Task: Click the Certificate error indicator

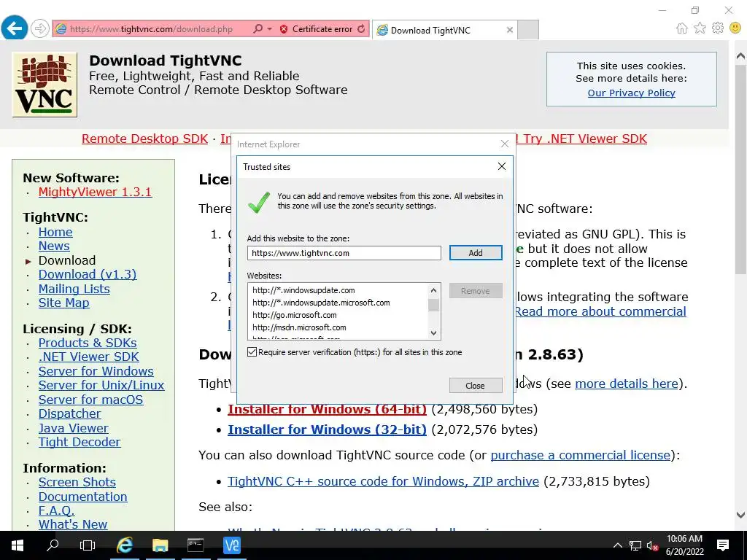Action: click(x=317, y=29)
